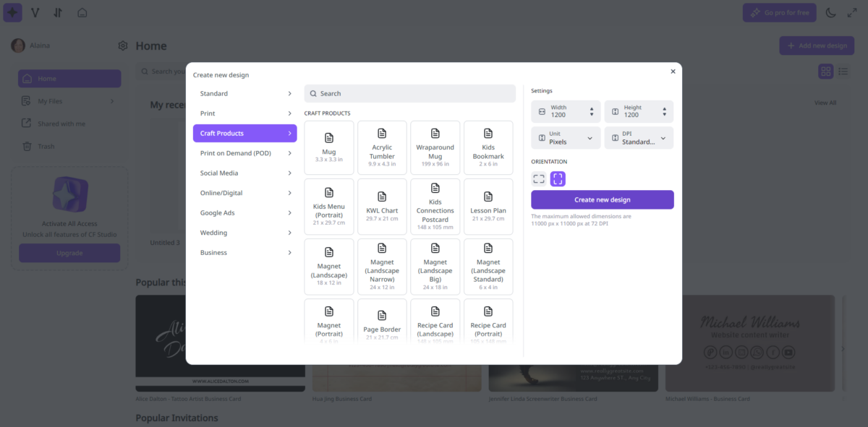Expand the Print category
This screenshot has width=868, height=427.
(244, 113)
